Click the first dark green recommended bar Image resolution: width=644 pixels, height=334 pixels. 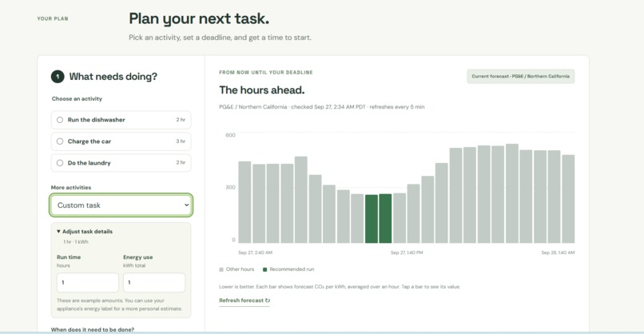[372, 219]
